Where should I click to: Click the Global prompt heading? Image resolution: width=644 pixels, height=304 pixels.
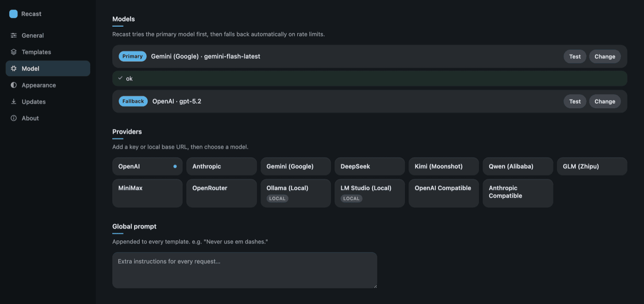click(134, 227)
